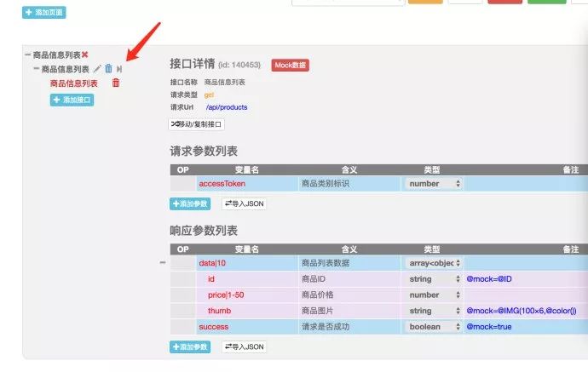Click the skip-forward icon next to blue trash

pos(119,69)
